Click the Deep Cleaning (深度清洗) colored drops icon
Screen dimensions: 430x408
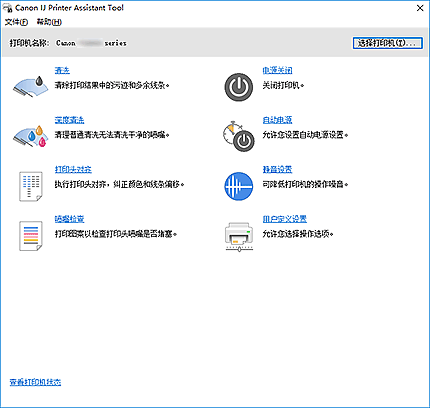tap(30, 136)
